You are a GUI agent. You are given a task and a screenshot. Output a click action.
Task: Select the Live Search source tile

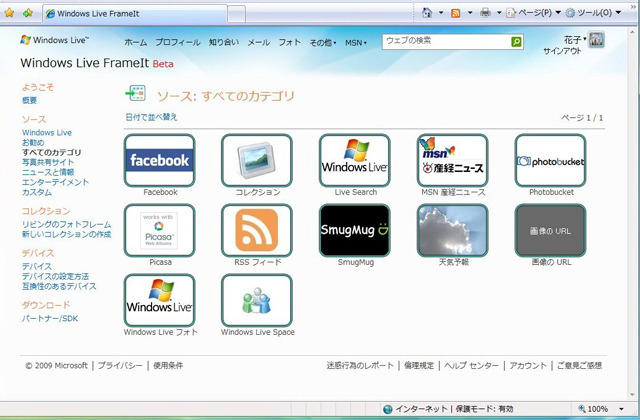point(355,160)
